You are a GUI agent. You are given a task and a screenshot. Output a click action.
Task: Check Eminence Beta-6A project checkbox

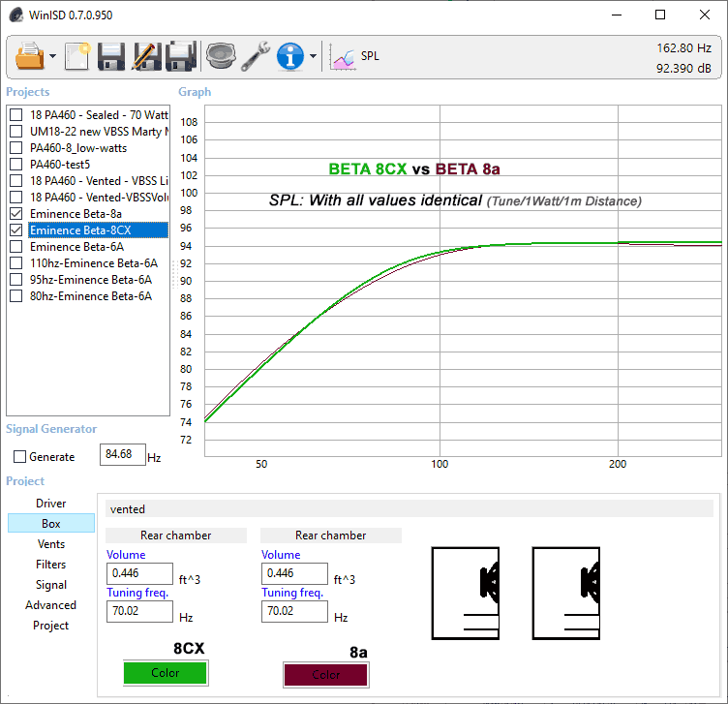16,247
